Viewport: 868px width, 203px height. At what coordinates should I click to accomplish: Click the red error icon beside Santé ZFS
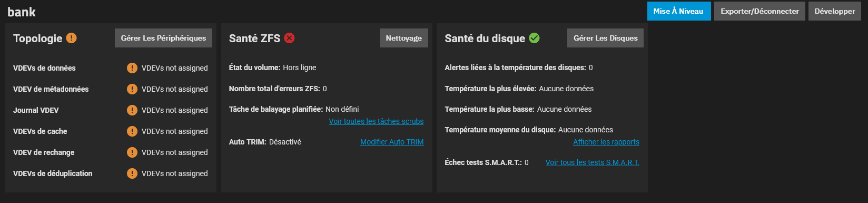pos(289,38)
